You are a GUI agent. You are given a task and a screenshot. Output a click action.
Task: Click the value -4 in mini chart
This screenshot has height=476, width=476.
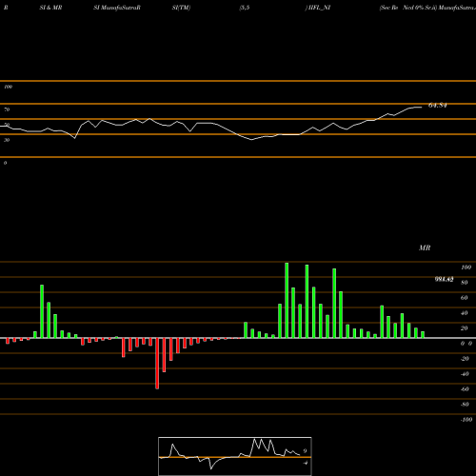pyautogui.click(x=306, y=463)
